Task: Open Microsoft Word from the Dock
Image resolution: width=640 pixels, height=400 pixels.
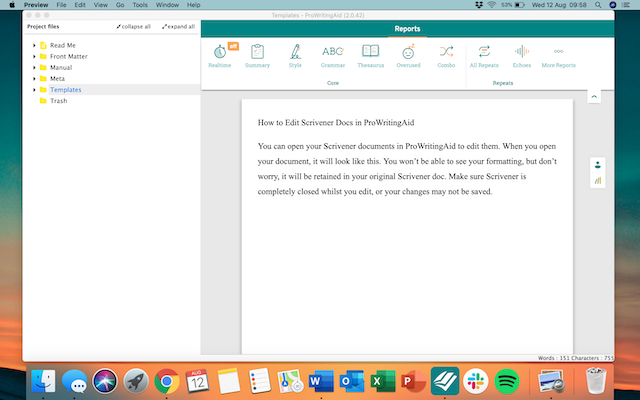Action: tap(321, 381)
